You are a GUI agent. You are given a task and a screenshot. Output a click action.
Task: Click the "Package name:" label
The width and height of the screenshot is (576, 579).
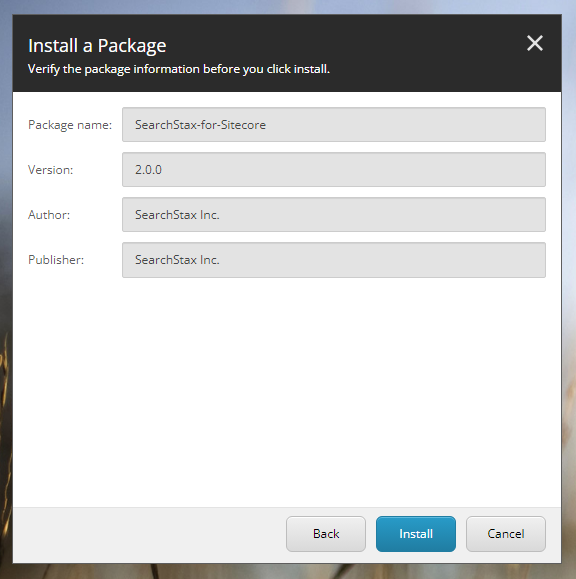click(70, 125)
